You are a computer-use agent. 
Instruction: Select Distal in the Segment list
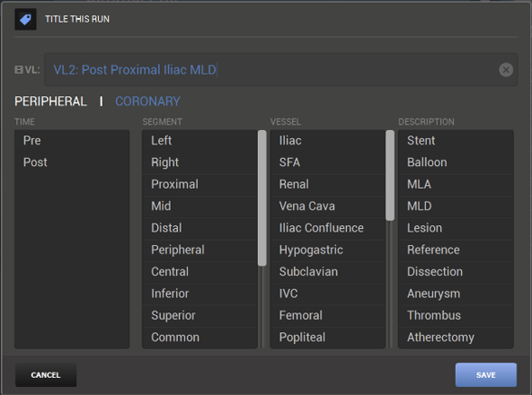coord(199,228)
